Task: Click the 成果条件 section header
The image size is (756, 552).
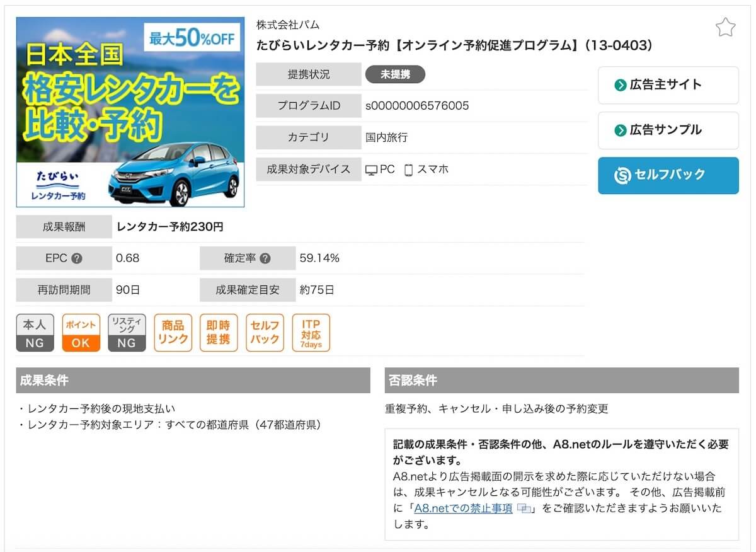Action: pos(193,381)
